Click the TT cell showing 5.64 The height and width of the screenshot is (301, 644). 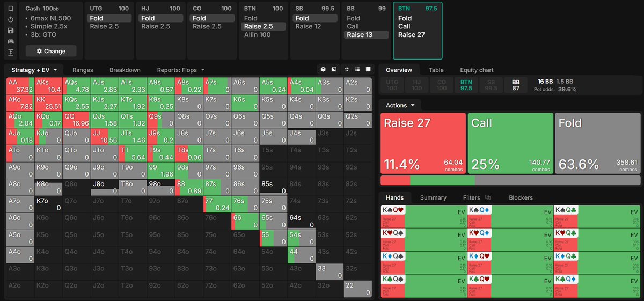click(133, 153)
